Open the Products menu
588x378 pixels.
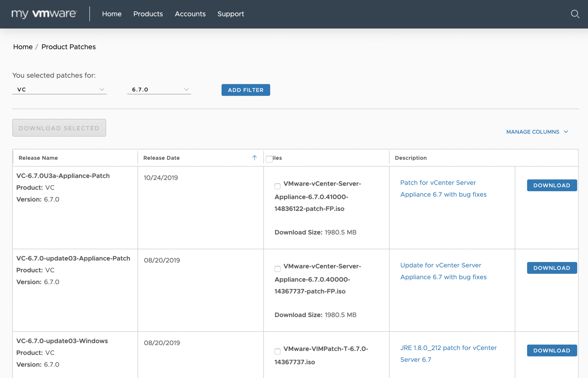tap(148, 14)
